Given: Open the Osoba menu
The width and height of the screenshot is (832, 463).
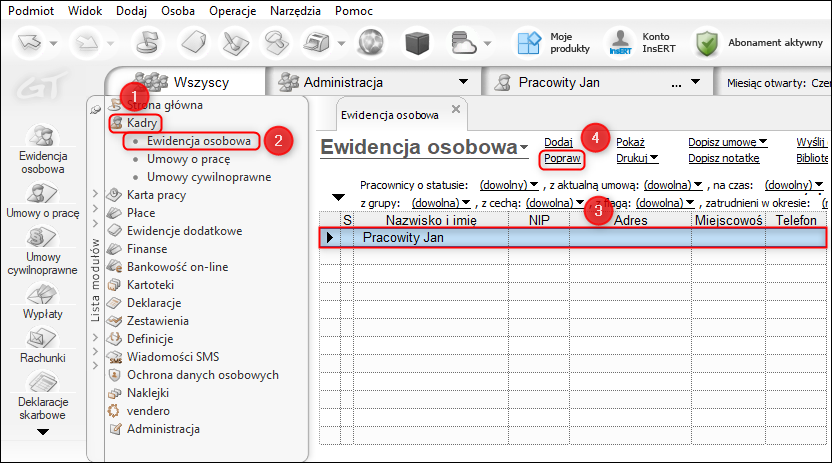Looking at the screenshot, I should (178, 11).
